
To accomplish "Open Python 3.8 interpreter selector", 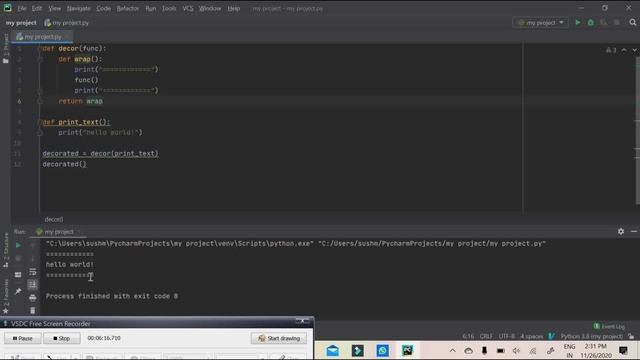I will (591, 336).
